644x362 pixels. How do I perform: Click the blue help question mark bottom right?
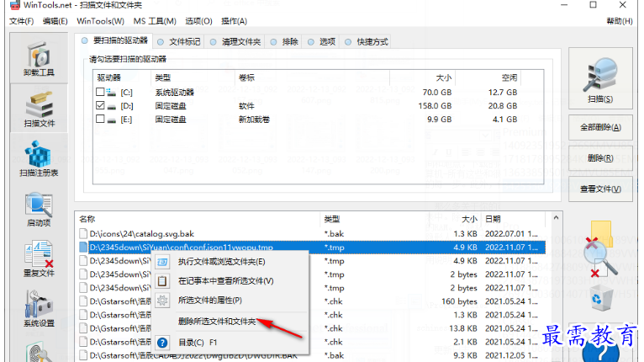point(600,353)
